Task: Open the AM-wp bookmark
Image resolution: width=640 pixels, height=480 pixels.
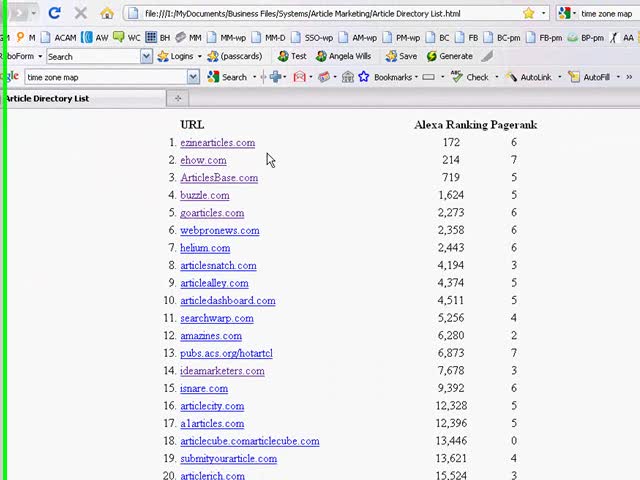Action: [x=358, y=38]
